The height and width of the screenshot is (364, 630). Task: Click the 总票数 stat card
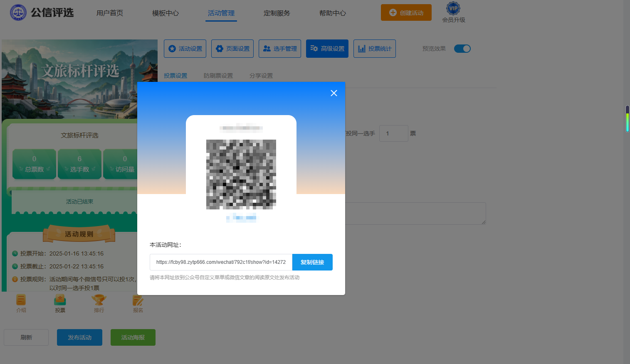click(34, 164)
